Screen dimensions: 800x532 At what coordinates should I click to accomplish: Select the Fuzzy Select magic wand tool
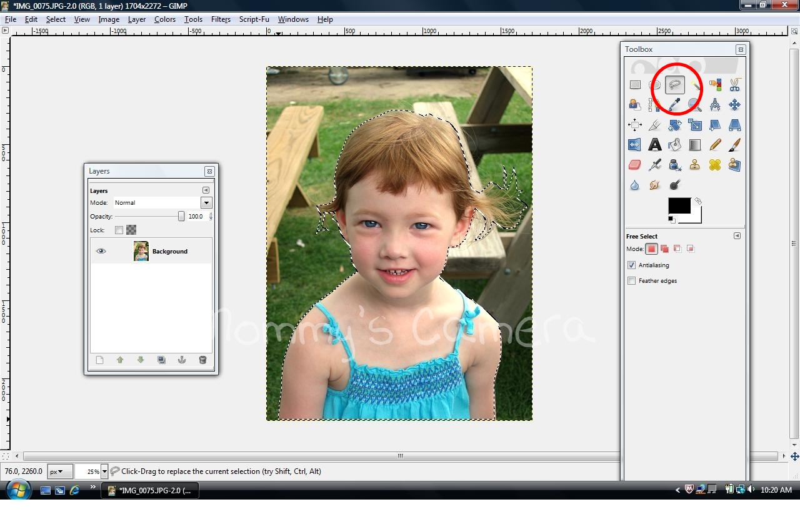[695, 85]
